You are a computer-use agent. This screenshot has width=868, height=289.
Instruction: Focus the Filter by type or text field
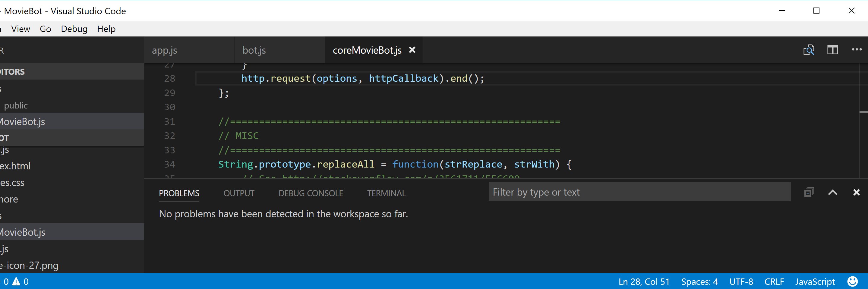coord(640,192)
